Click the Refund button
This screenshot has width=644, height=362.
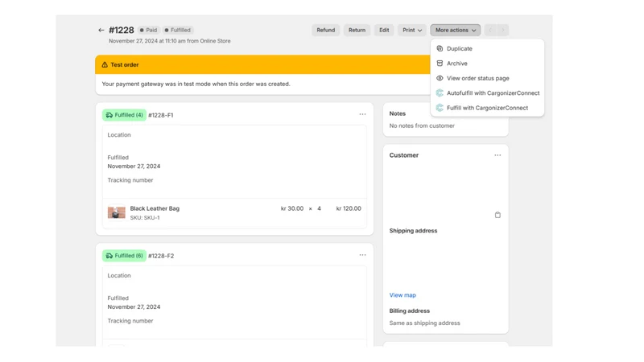pyautogui.click(x=326, y=30)
